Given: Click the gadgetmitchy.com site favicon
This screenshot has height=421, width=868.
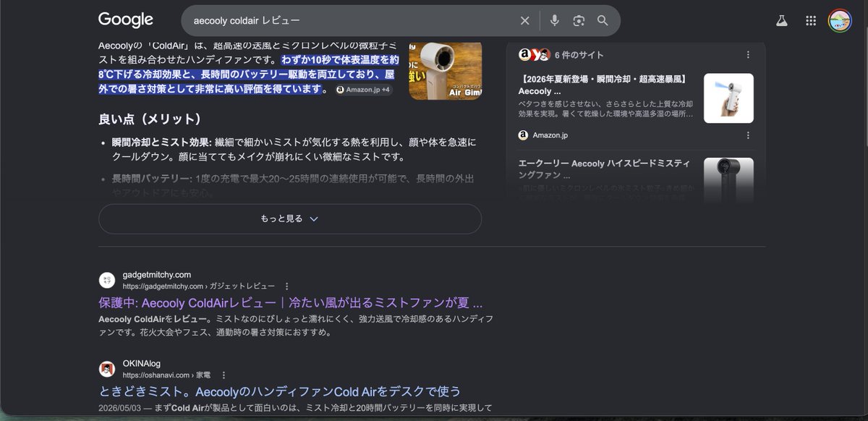Looking at the screenshot, I should pos(107,280).
